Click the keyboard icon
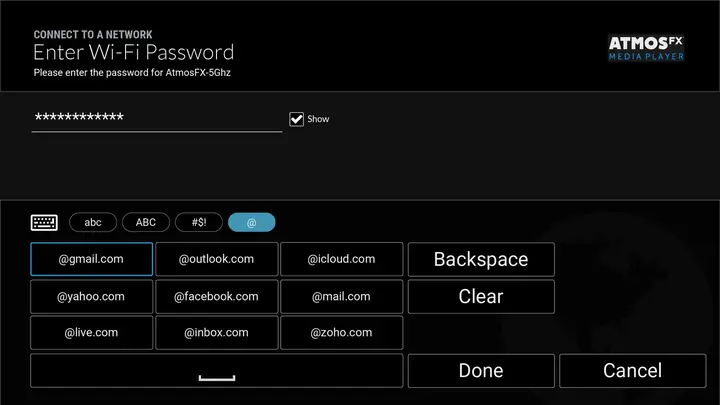The height and width of the screenshot is (405, 720). pos(44,223)
